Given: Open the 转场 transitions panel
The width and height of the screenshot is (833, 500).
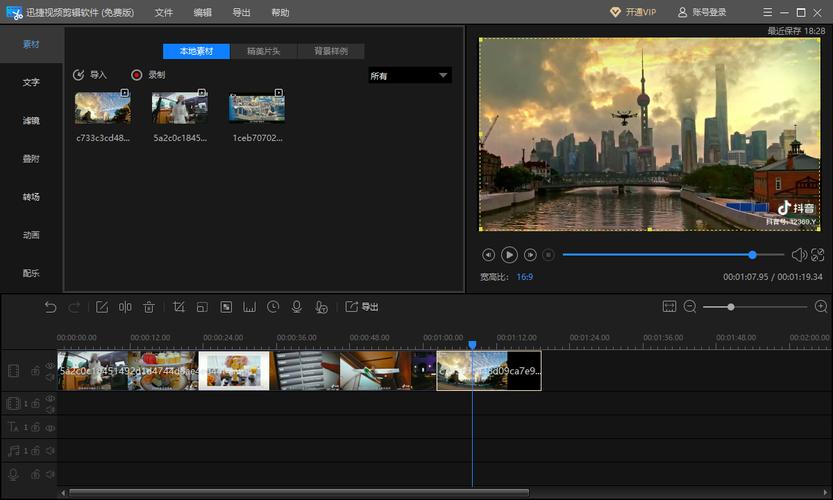Looking at the screenshot, I should [x=31, y=197].
